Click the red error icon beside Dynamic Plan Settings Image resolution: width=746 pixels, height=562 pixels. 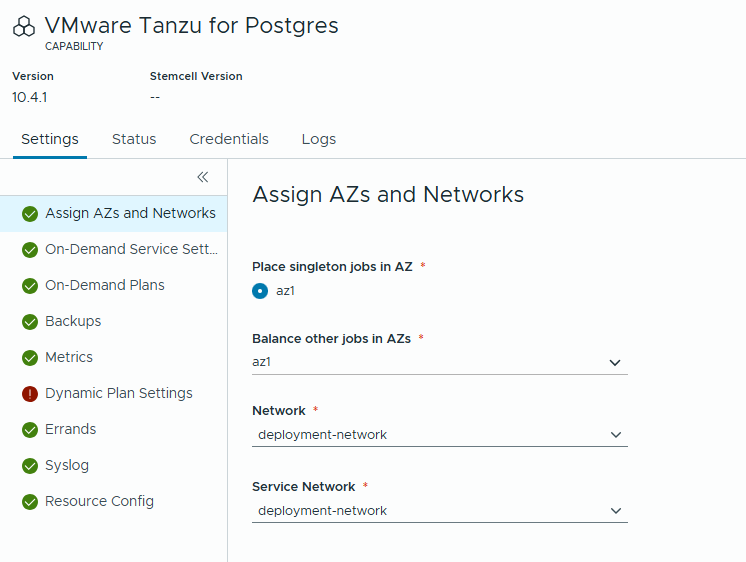click(30, 394)
